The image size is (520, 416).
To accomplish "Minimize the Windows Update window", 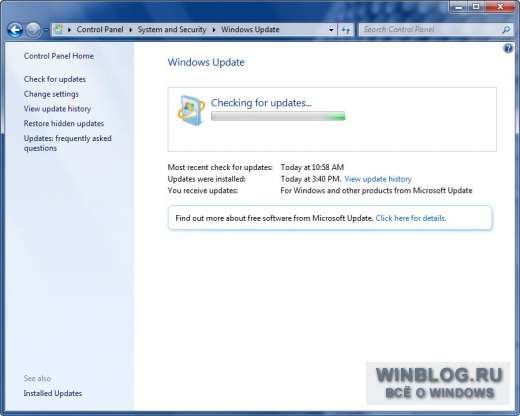I will (459, 7).
